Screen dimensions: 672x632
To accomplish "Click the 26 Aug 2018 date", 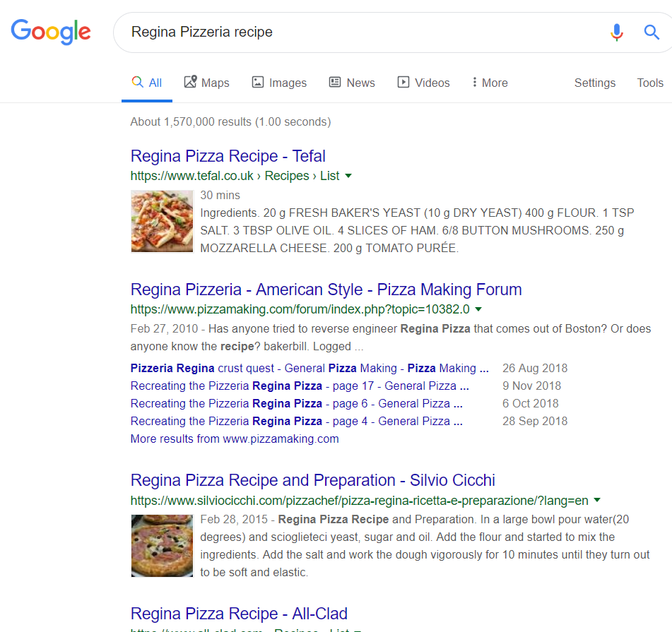I will point(535,368).
